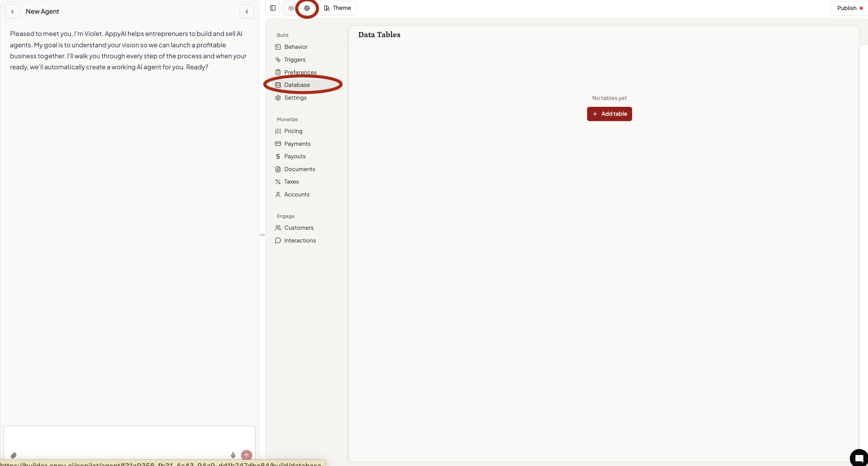
Task: Click the gear settings icon in toolbar
Action: click(307, 8)
